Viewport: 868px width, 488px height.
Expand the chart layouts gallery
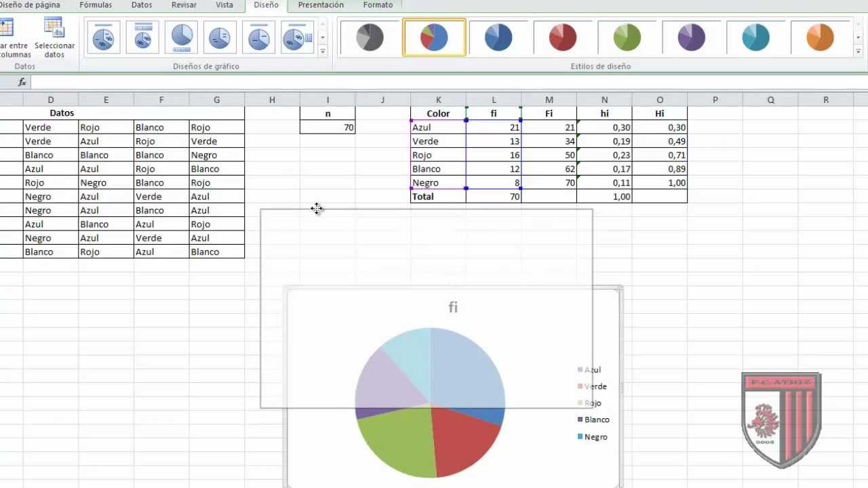point(323,51)
